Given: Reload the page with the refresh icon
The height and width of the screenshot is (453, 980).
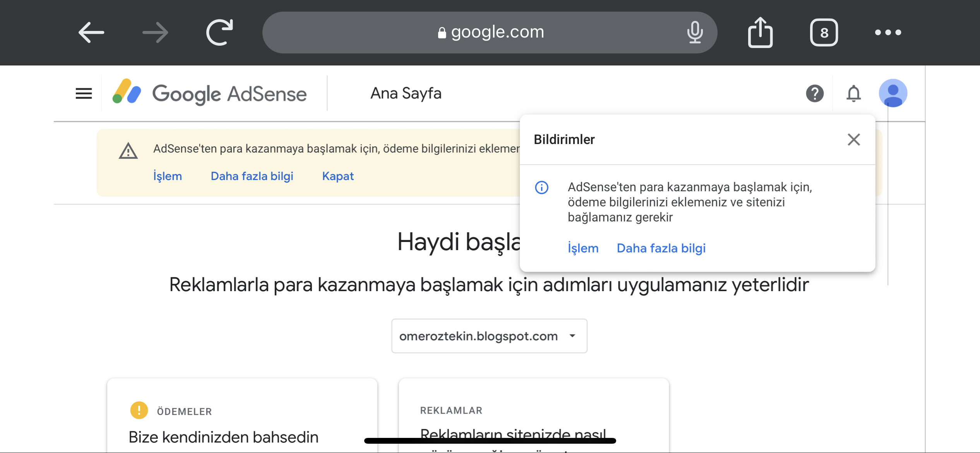Looking at the screenshot, I should click(219, 32).
